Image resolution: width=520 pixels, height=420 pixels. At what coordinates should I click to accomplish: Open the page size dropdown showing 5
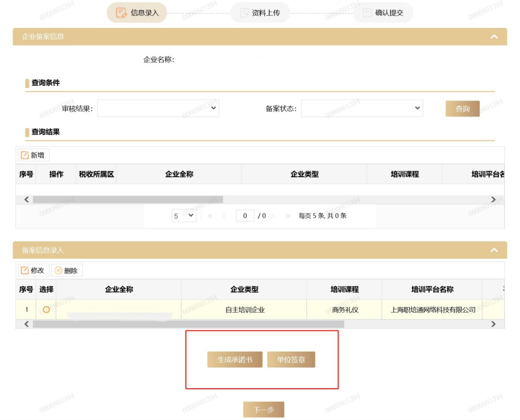pyautogui.click(x=184, y=216)
